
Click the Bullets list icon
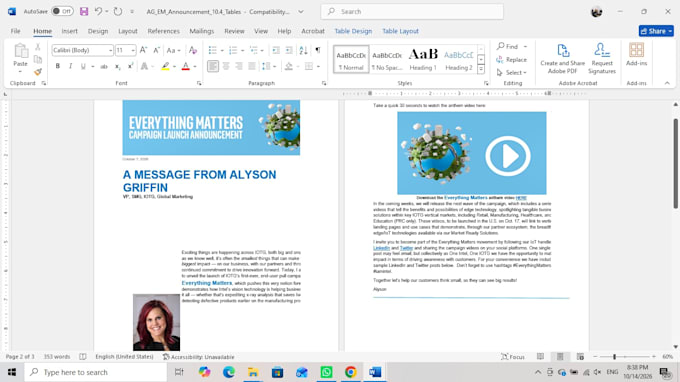[212, 50]
